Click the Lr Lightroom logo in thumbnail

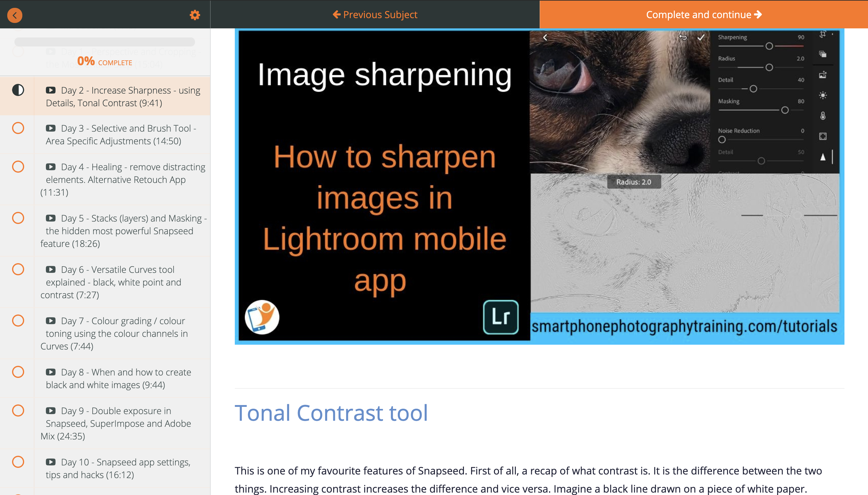501,317
